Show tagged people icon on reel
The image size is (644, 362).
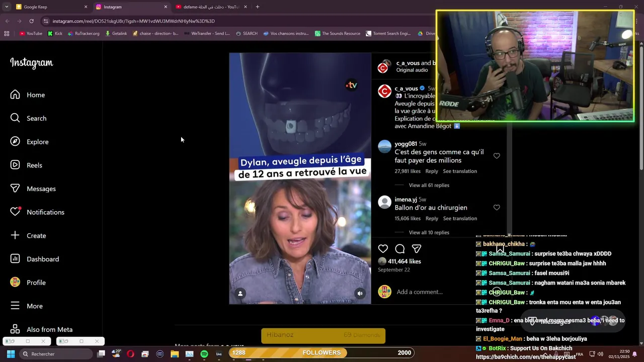(x=240, y=294)
